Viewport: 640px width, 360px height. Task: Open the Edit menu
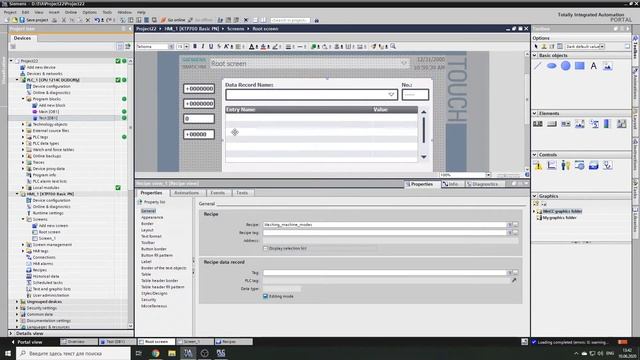click(25, 13)
